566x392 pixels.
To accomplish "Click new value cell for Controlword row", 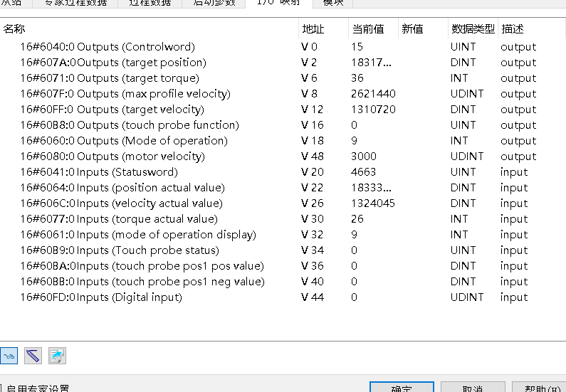I will click(x=423, y=47).
